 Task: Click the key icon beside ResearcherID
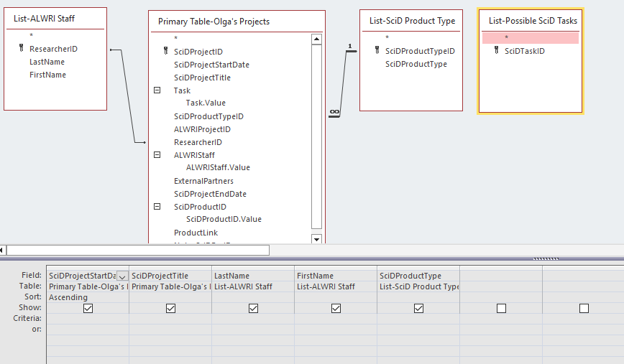click(22, 49)
